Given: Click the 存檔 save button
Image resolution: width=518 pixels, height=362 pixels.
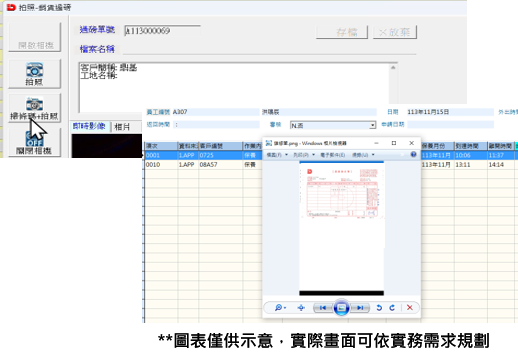Looking at the screenshot, I should point(342,32).
